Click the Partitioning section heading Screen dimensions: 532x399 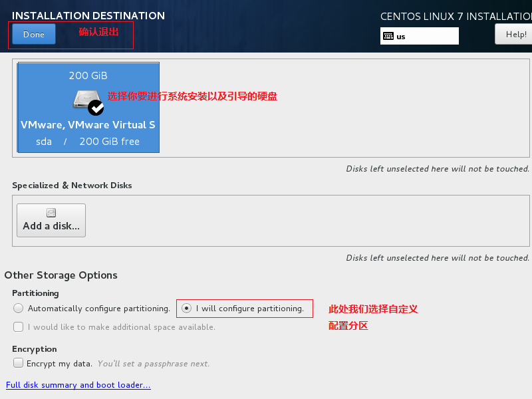click(35, 293)
